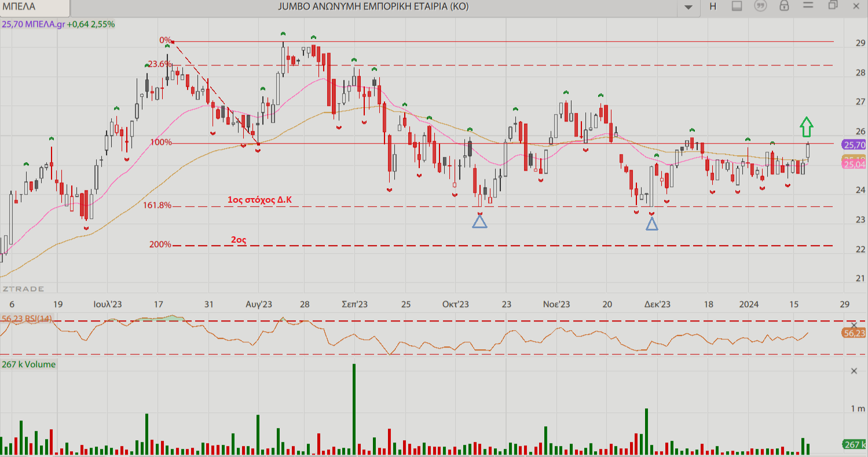
Task: Select the 56,23 RSI(14) indicator label
Action: (x=27, y=319)
